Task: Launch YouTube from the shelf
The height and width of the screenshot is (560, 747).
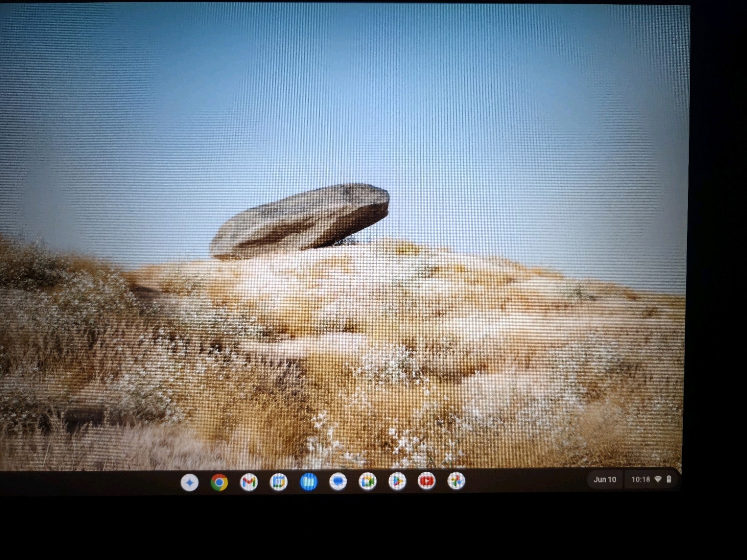Action: [426, 481]
